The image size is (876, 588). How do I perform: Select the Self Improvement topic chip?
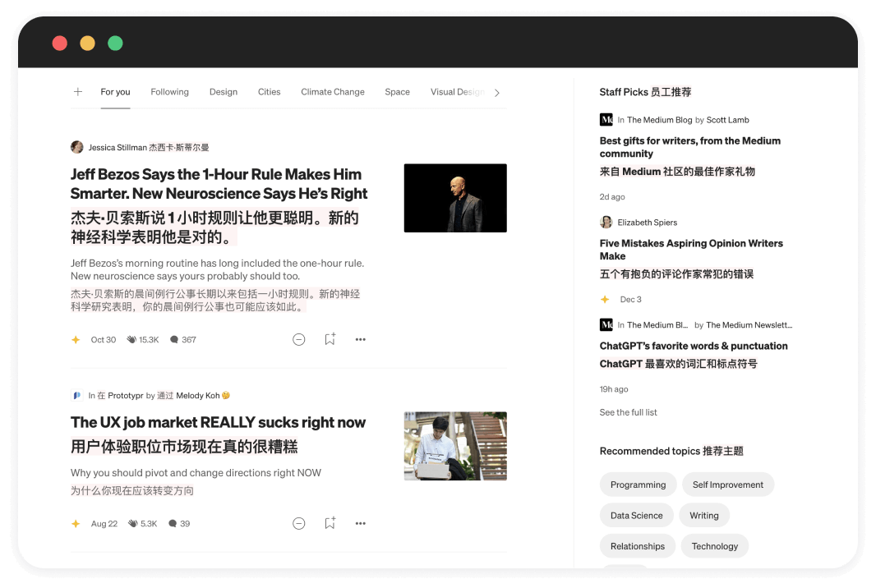(728, 485)
